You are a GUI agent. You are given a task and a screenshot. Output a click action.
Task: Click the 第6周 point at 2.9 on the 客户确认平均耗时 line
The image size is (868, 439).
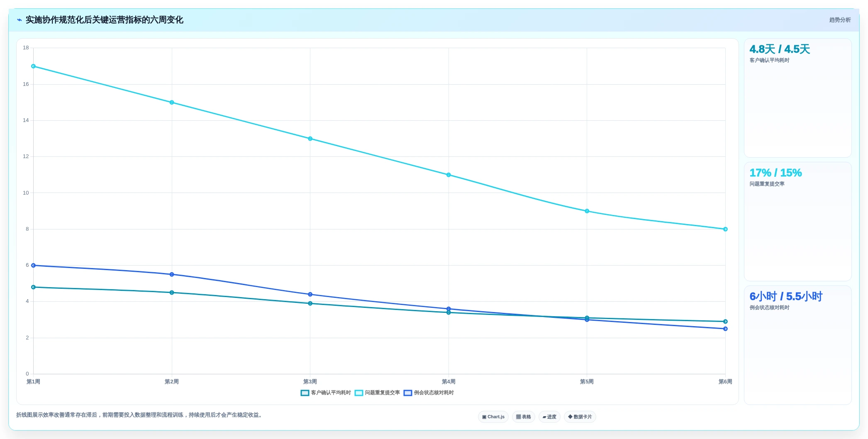[x=725, y=322]
